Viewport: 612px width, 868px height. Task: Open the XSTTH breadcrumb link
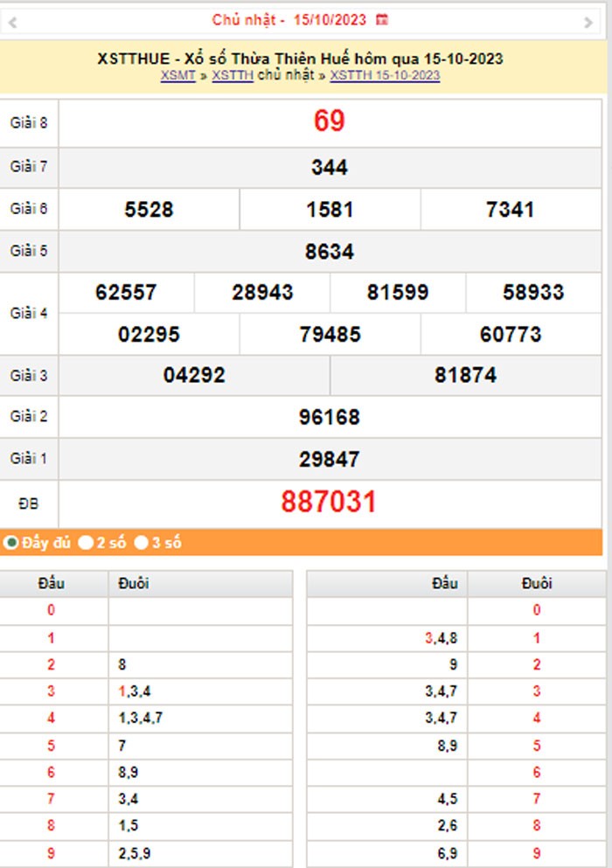click(x=233, y=75)
